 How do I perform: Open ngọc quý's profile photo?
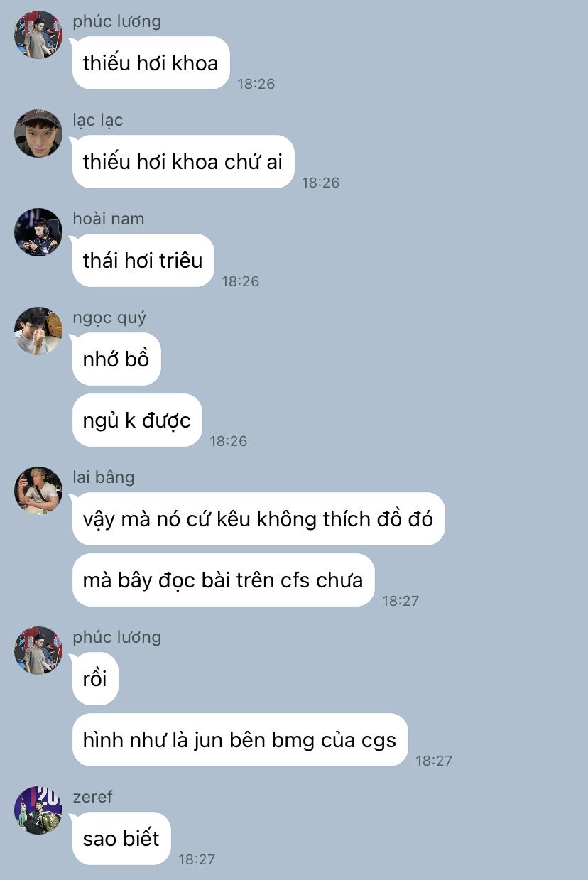38,331
